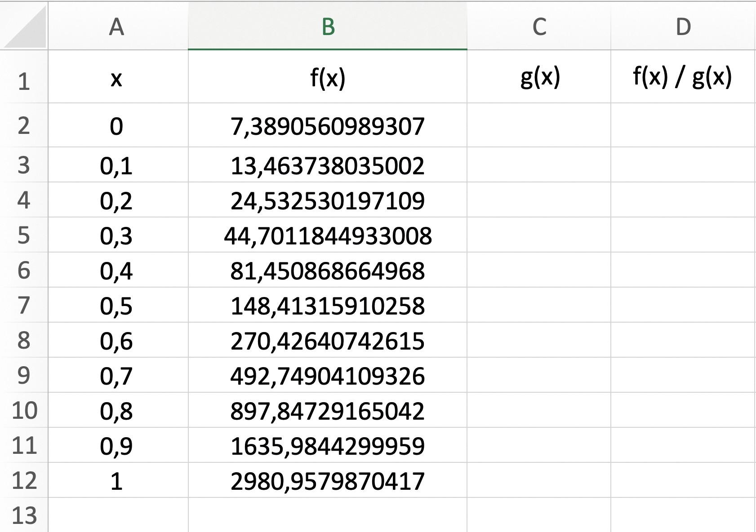Click the Select All corner triangle

tap(25, 27)
